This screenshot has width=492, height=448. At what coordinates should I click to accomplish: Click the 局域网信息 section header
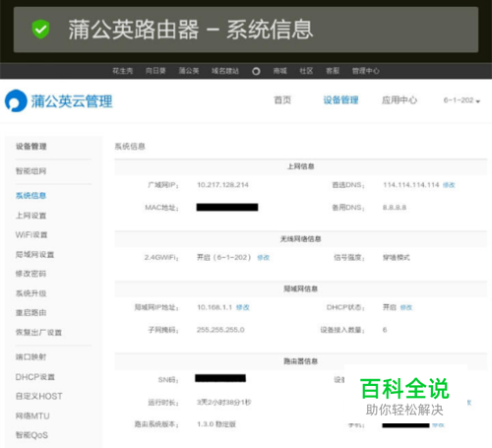tap(301, 288)
